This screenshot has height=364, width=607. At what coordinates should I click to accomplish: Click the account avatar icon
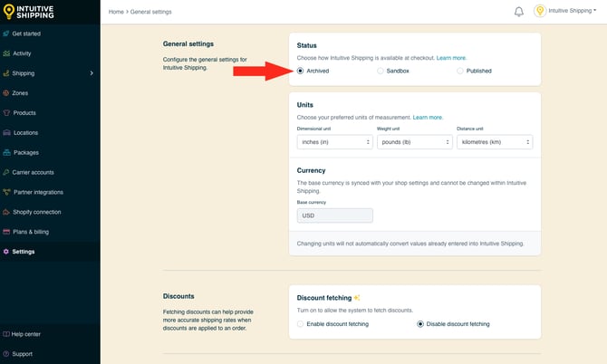[x=540, y=11]
